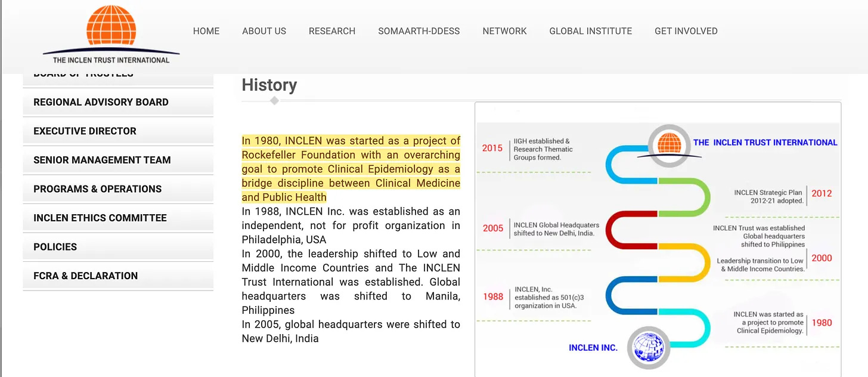
Task: Click 'INCLEN Global Headquaters shifted' entry
Action: [x=557, y=229]
